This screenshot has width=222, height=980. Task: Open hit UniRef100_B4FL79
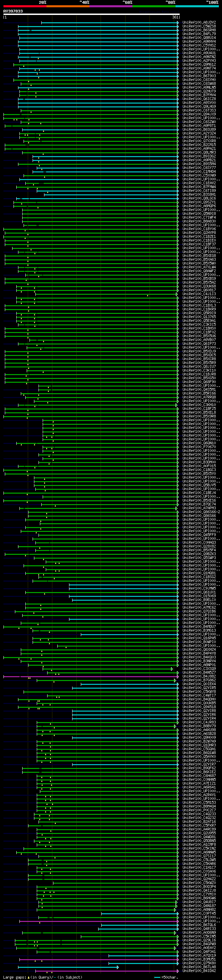tap(199, 34)
